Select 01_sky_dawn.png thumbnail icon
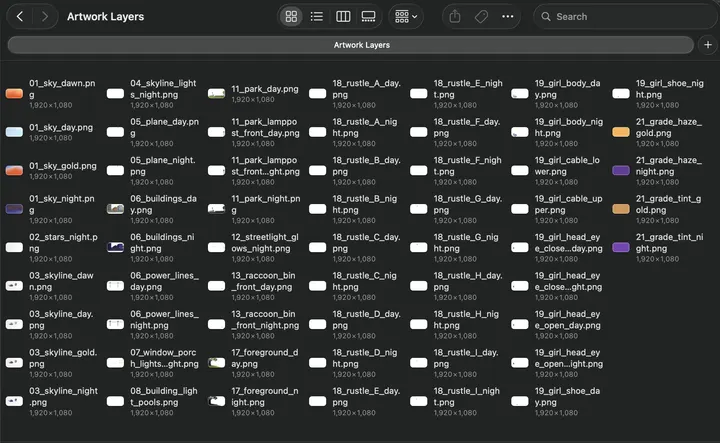This screenshot has width=720, height=443. pyautogui.click(x=14, y=94)
